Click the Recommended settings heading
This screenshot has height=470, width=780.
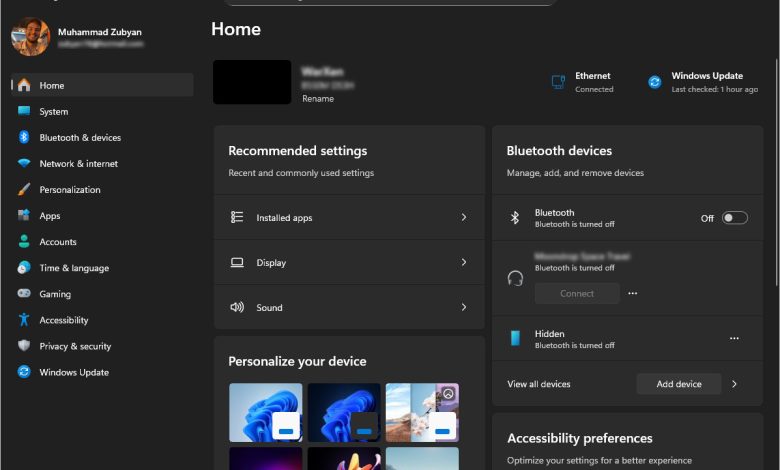tap(297, 151)
